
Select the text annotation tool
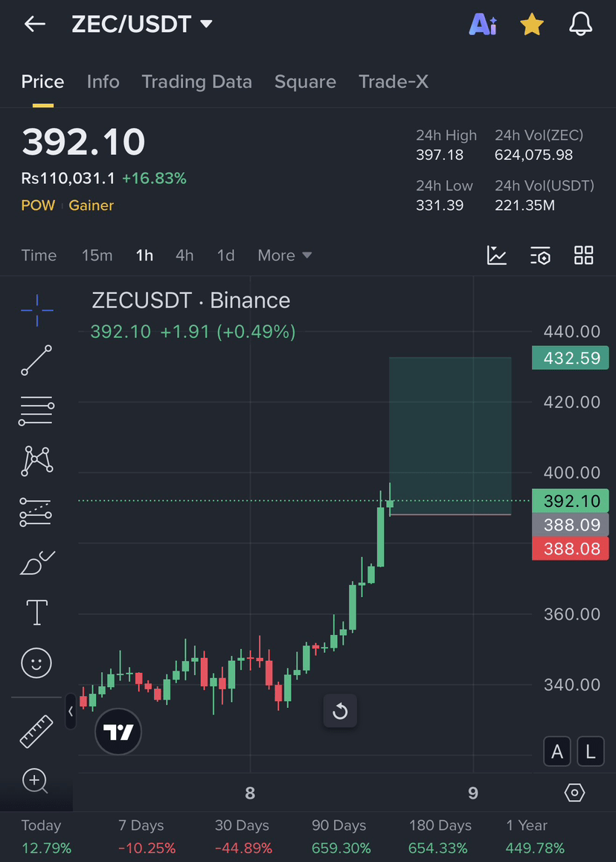click(36, 613)
